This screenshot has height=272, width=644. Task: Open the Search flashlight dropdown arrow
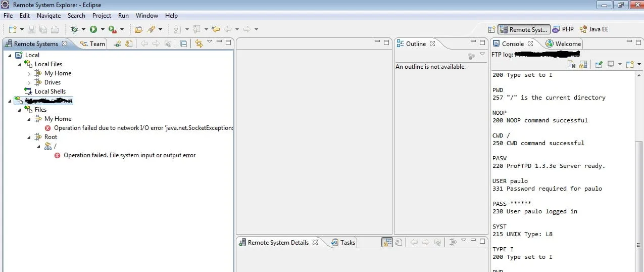161,29
